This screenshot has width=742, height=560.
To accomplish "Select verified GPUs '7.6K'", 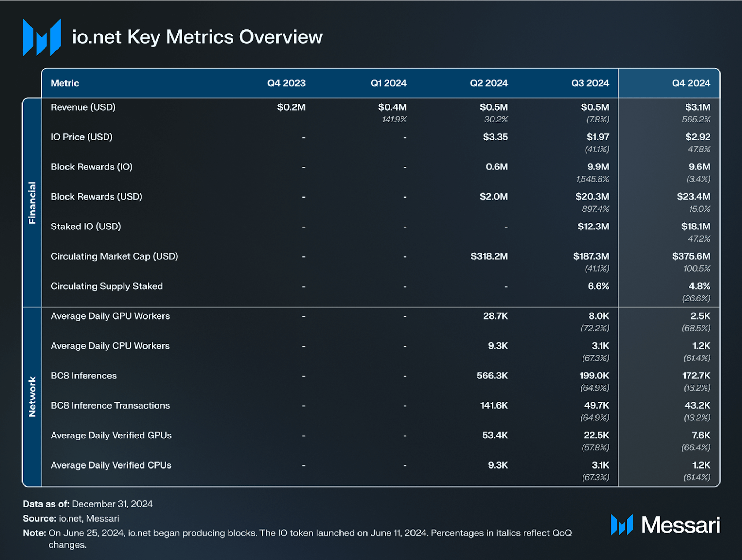I will [701, 435].
